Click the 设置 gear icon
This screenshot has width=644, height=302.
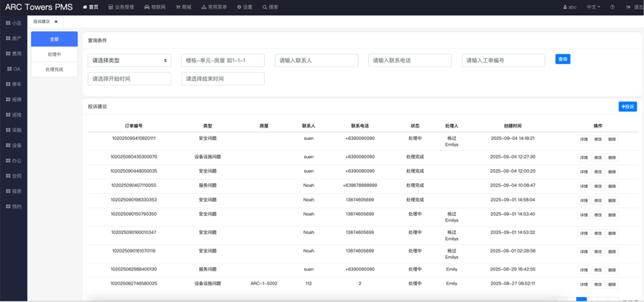point(239,7)
